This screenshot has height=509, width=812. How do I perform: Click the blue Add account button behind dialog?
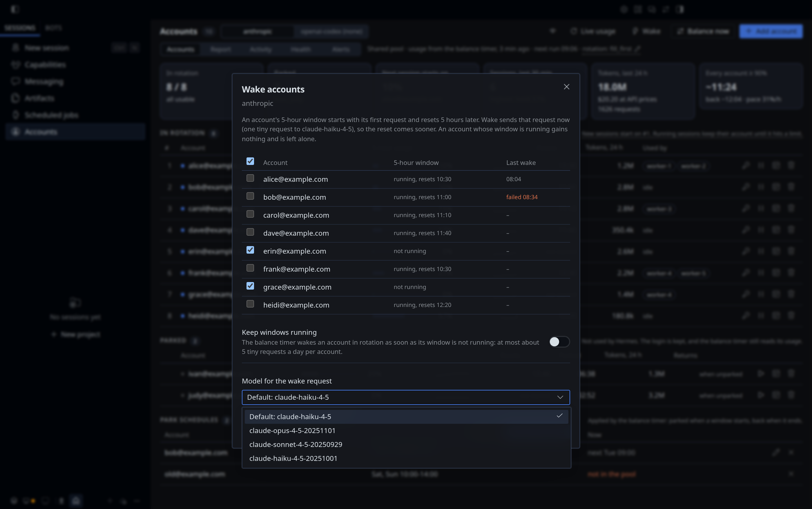pyautogui.click(x=771, y=31)
